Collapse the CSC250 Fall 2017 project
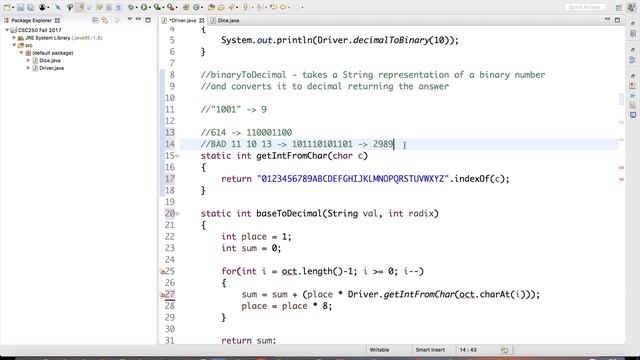640x360 pixels. click(x=7, y=30)
